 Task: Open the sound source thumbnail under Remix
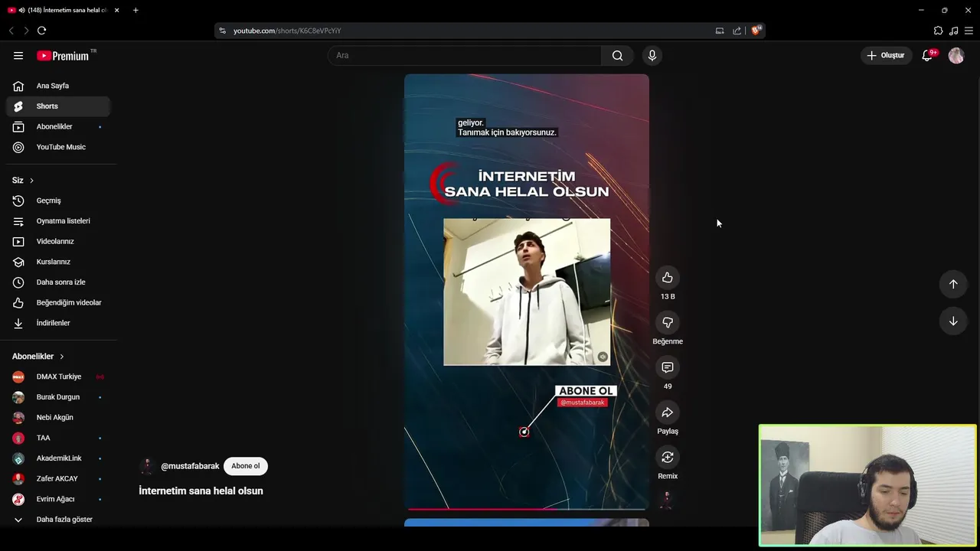point(666,500)
